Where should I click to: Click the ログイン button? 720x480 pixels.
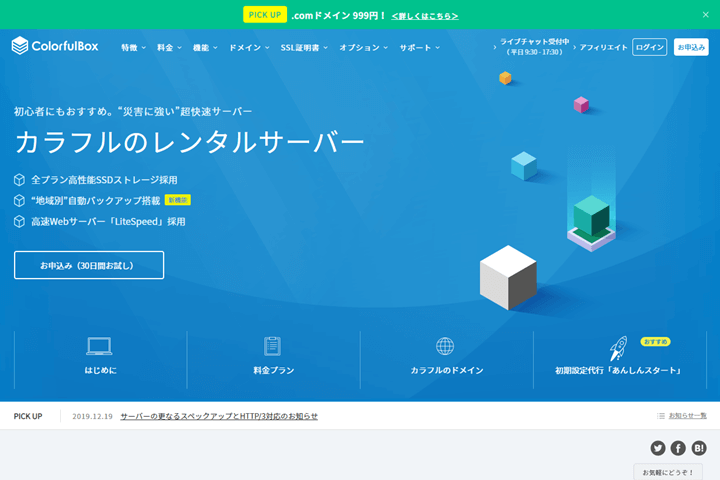(x=649, y=47)
